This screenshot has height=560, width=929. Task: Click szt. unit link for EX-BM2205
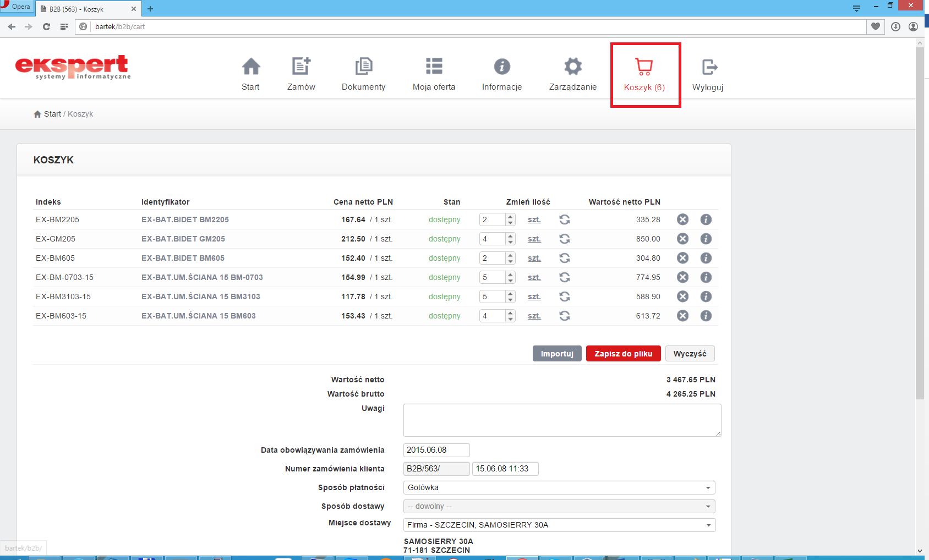(x=534, y=219)
